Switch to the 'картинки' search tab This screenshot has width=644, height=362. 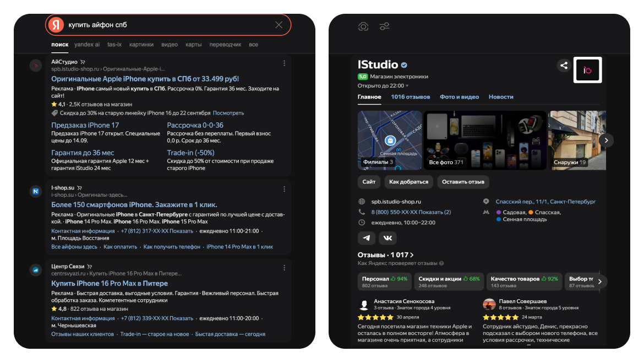pyautogui.click(x=141, y=45)
